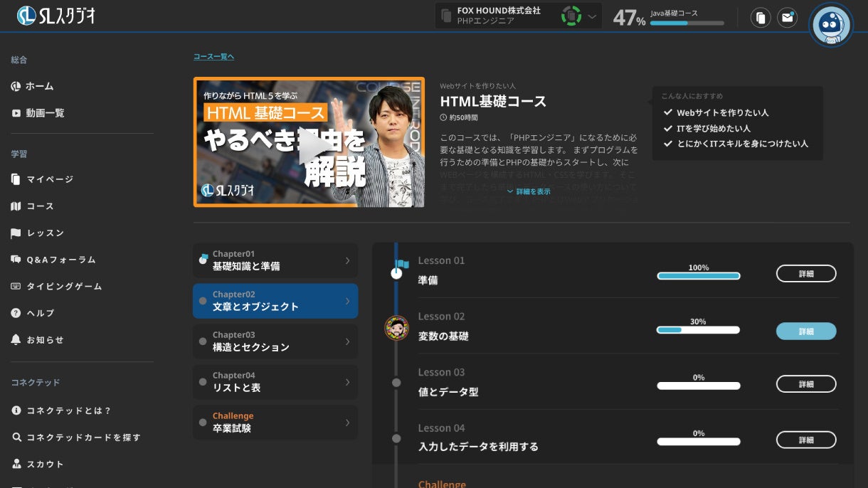Open レッスン from the sidebar menu

(x=42, y=233)
